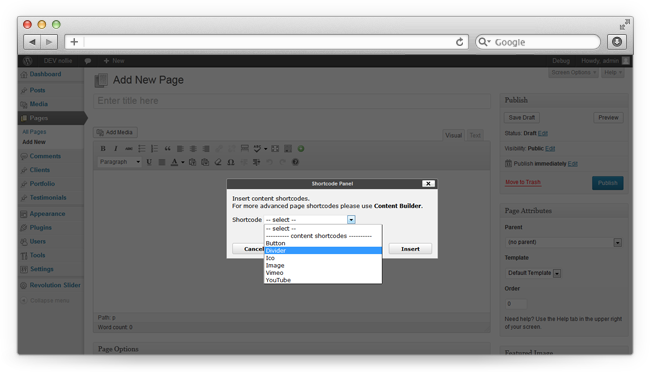Image resolution: width=650 pixels, height=372 pixels.
Task: Switch to the Visual editor tab
Action: [453, 135]
